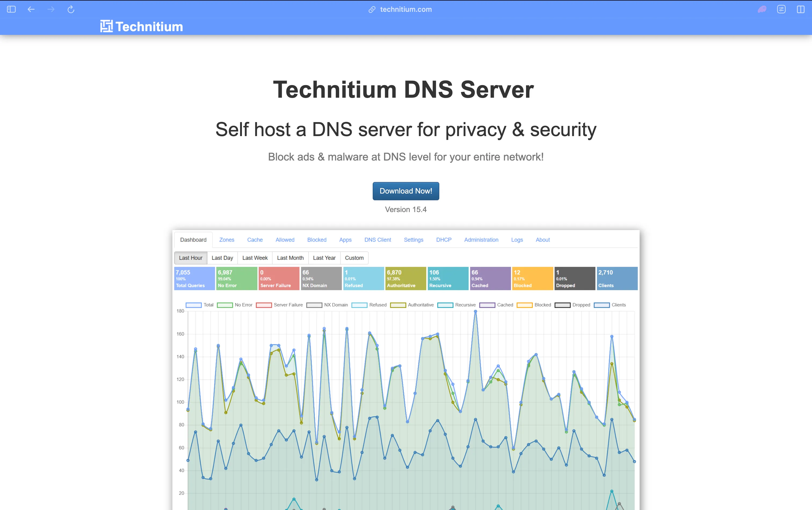Open the Administration tab
Viewport: 812px width, 510px height.
(481, 240)
